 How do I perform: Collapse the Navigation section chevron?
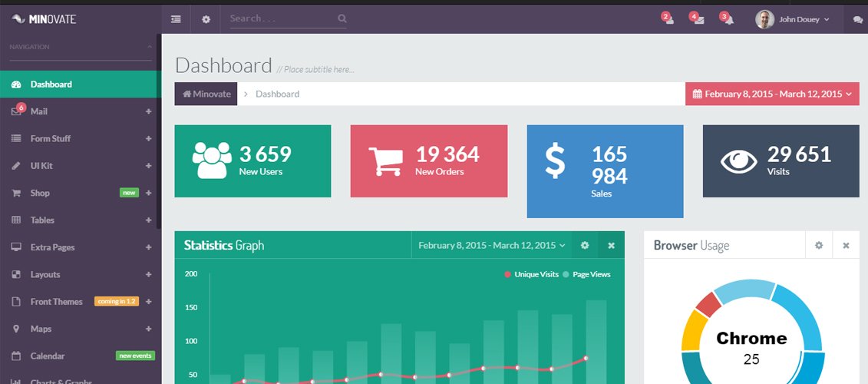150,47
